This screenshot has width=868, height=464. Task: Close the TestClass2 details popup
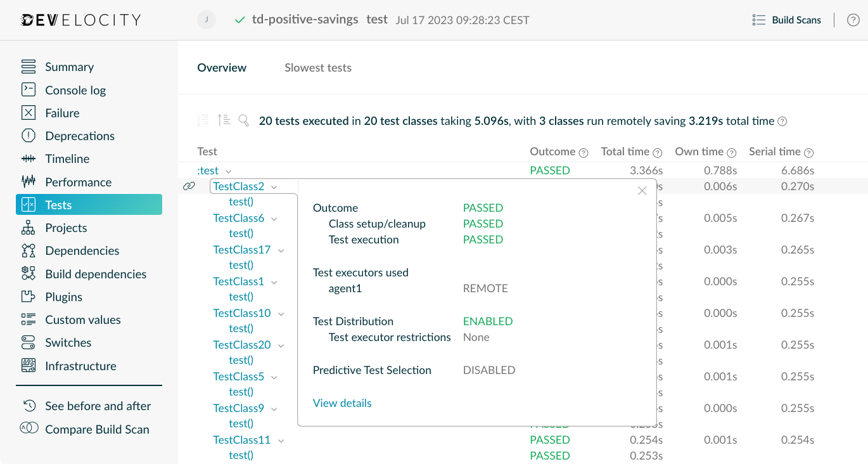[x=642, y=191]
